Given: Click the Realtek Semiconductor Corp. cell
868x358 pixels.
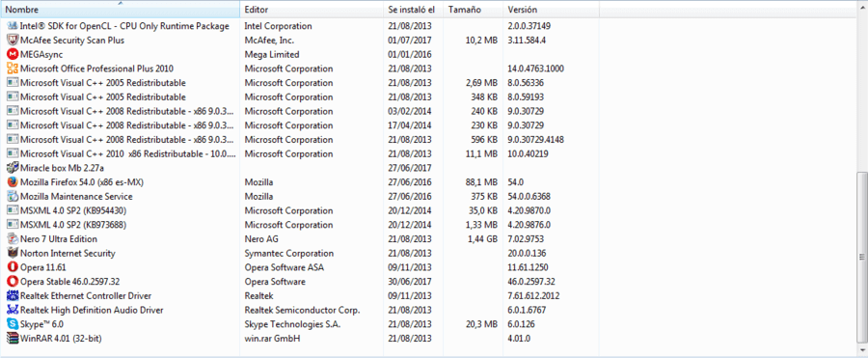Looking at the screenshot, I should point(302,311).
